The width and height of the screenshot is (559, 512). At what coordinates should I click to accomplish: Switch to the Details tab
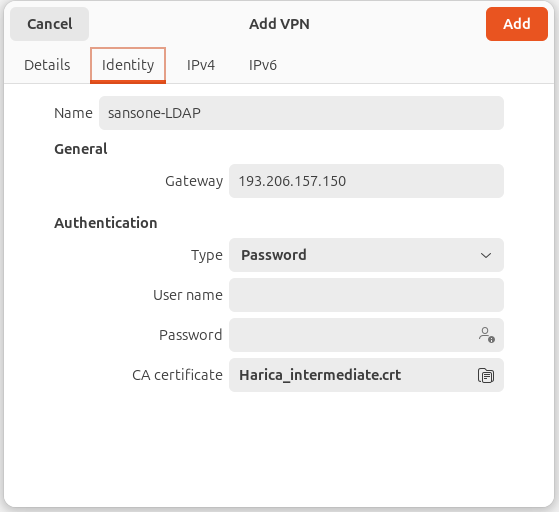pyautogui.click(x=47, y=65)
